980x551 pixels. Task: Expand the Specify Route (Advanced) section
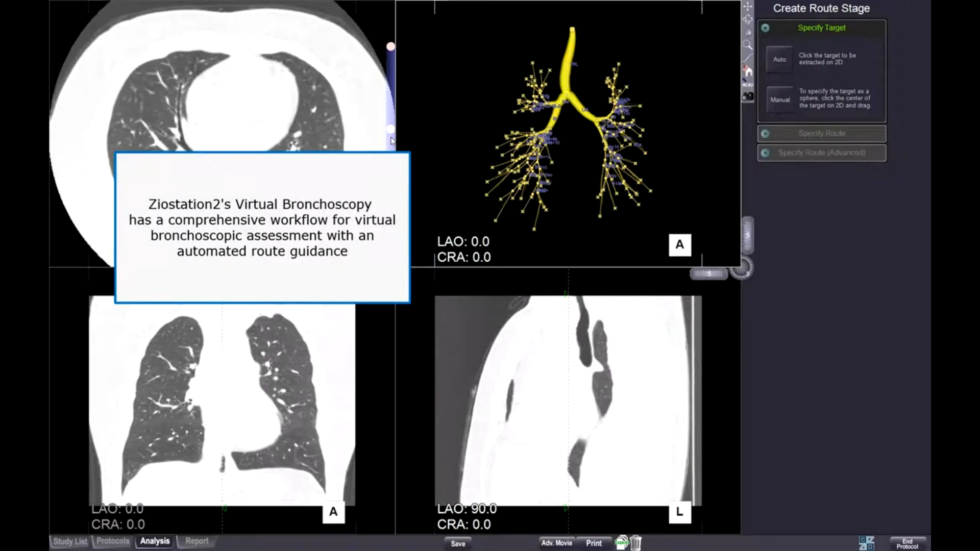point(822,153)
